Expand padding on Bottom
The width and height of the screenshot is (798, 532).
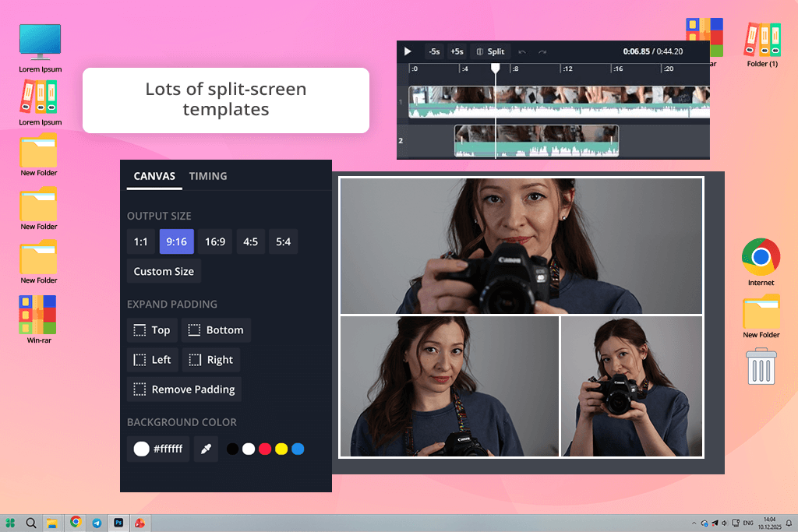217,330
